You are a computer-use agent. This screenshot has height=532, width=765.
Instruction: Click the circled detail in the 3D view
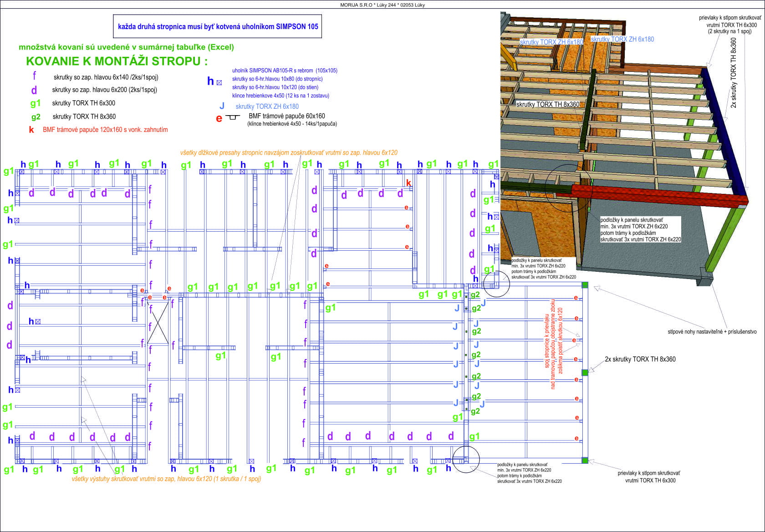[x=569, y=187]
